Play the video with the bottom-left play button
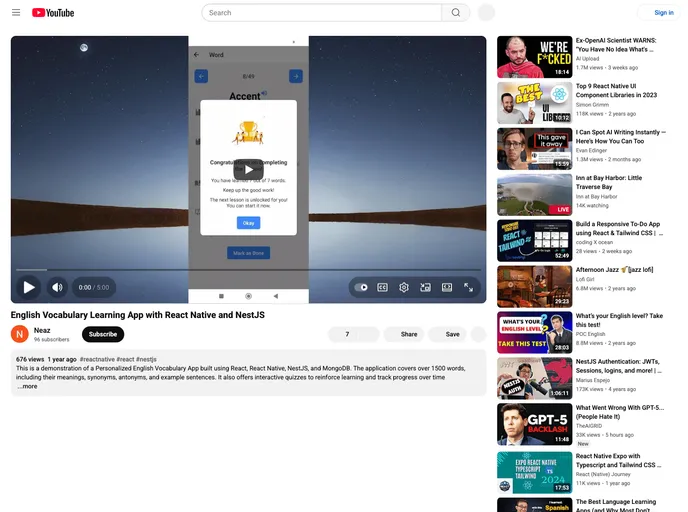Viewport: 688px width, 512px height. (29, 287)
